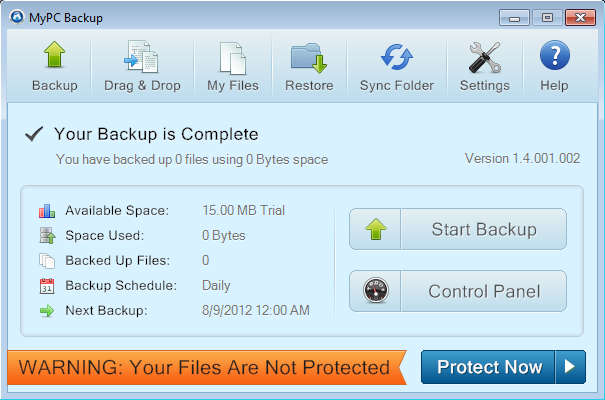Expand the arrow beside Protect Now
The width and height of the screenshot is (605, 400).
coord(570,367)
